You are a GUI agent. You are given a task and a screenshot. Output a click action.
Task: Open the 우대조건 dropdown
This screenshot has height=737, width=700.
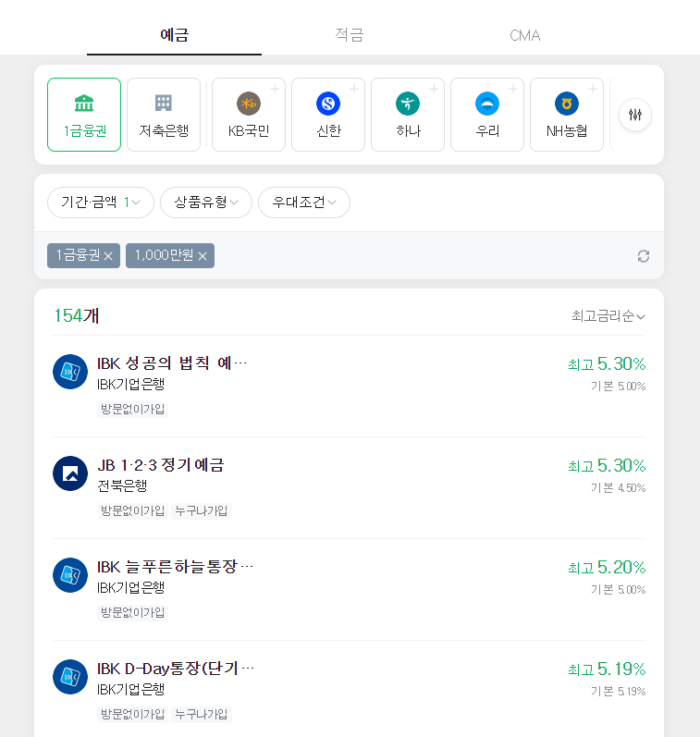(x=303, y=203)
